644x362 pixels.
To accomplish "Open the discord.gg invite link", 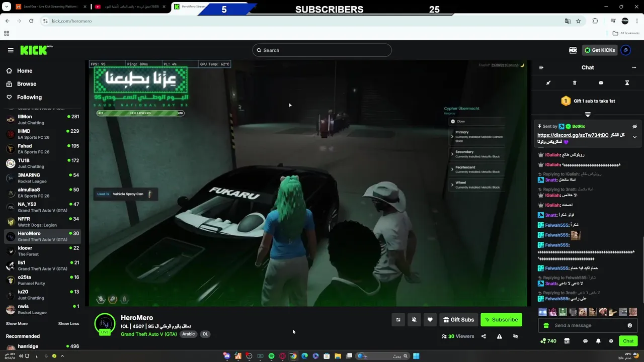I will [573, 135].
